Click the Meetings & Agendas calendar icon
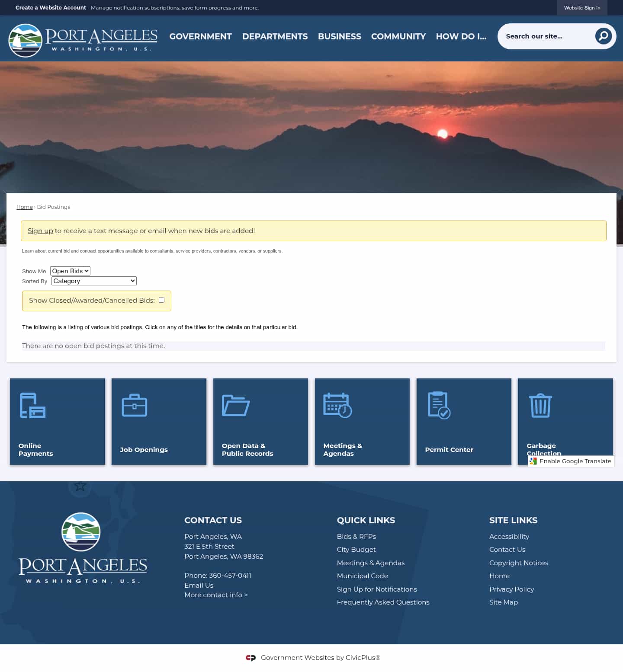The image size is (623, 672). [x=337, y=406]
